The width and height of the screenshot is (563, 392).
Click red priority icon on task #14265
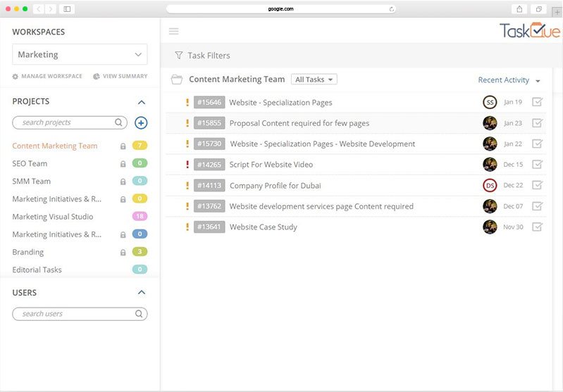point(187,165)
